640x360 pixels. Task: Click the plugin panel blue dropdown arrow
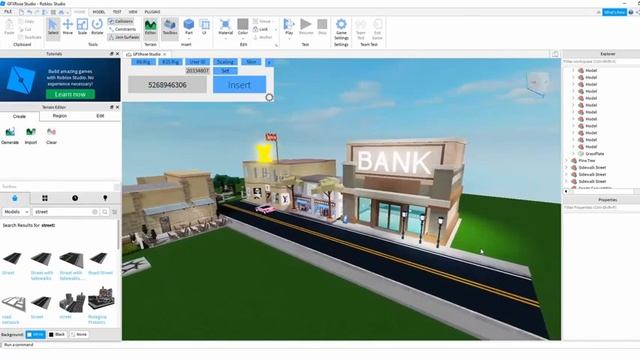point(269,62)
